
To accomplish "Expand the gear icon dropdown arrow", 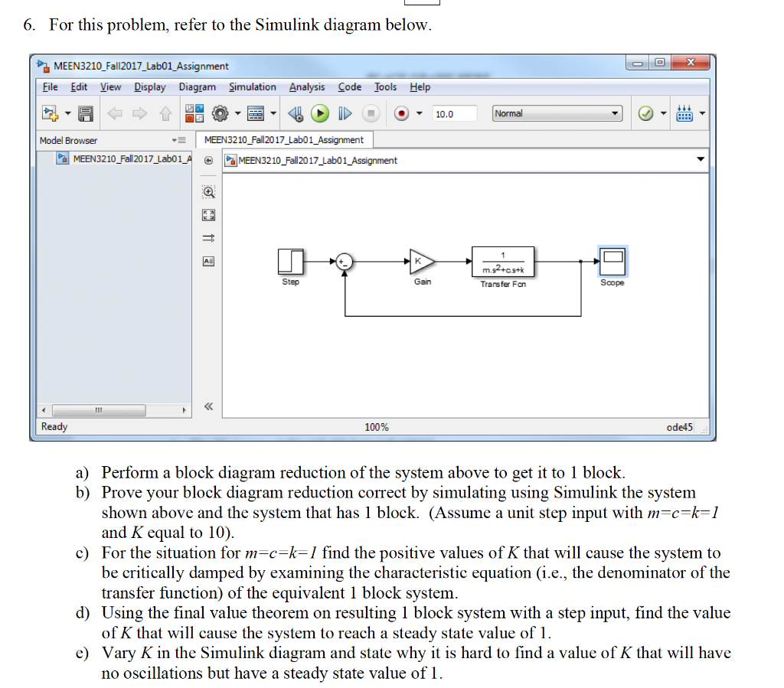I will click(237, 113).
